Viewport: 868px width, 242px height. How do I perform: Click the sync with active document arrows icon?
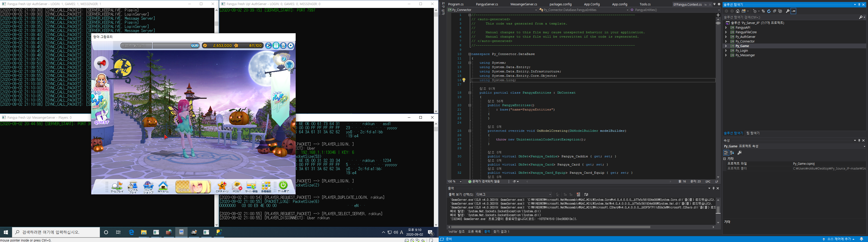point(763,11)
